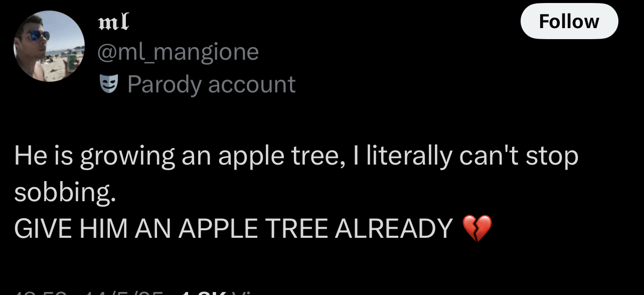The image size is (644, 295).
Task: Select the "Parody account" label text
Action: (x=211, y=84)
